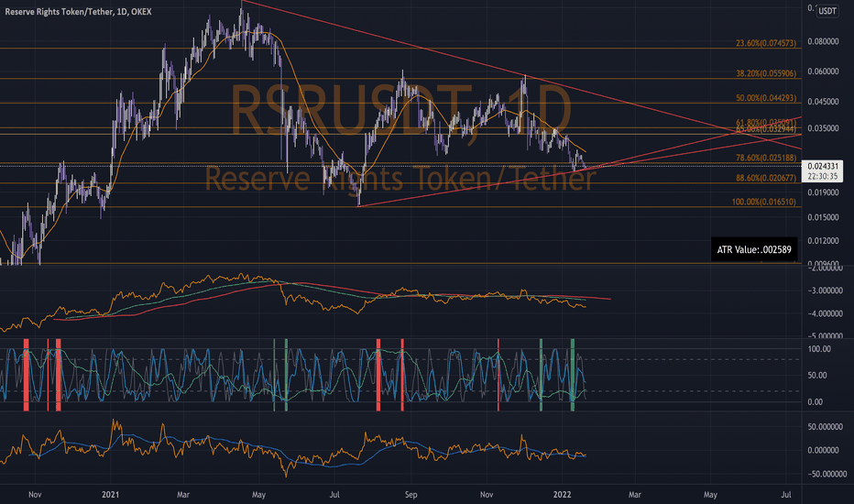
Task: Click the Sep label on time axis
Action: pos(411,495)
